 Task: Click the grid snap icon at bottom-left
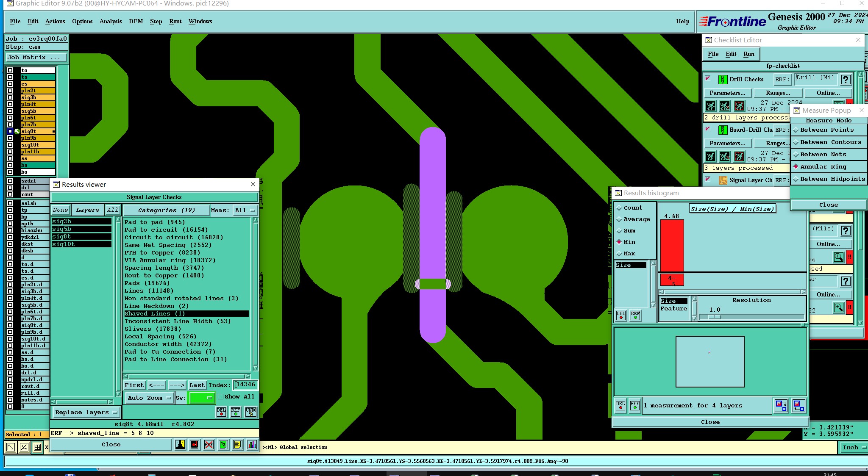(x=37, y=447)
